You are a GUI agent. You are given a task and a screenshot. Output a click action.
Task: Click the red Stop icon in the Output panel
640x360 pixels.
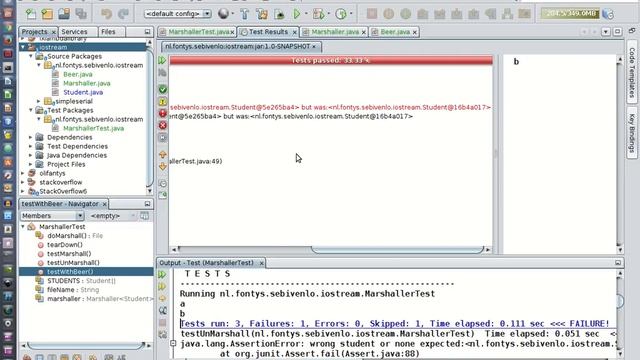(x=162, y=322)
